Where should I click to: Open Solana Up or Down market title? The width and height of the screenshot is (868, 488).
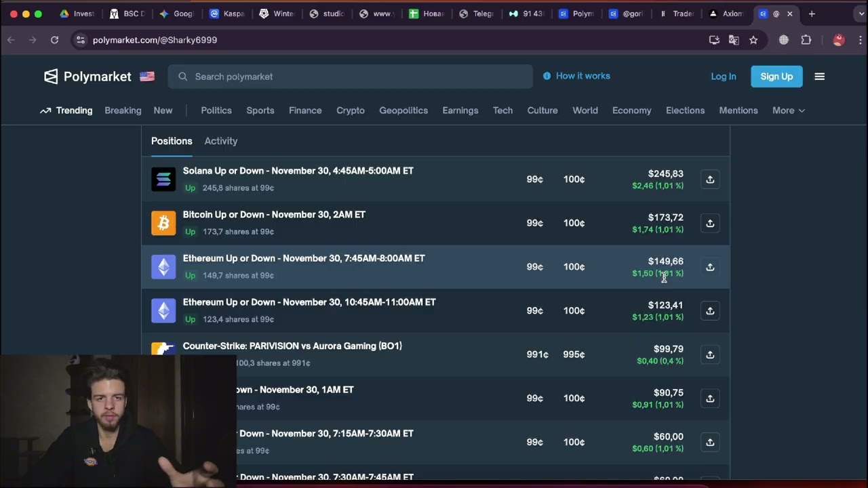[x=298, y=171]
